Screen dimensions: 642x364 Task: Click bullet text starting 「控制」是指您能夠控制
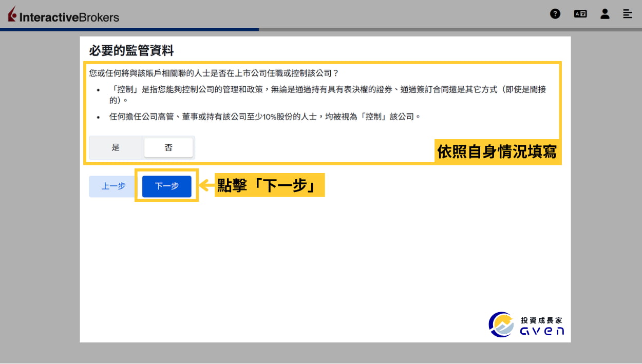(328, 94)
